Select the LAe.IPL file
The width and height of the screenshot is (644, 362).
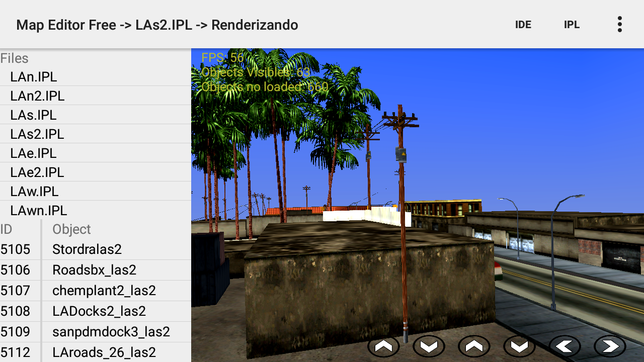96,153
